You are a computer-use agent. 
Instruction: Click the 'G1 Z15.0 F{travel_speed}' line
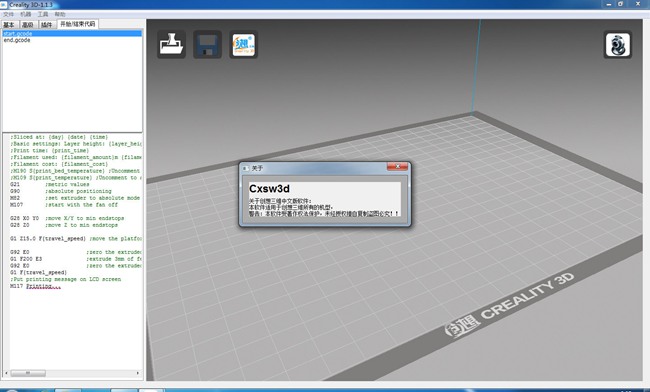76,239
